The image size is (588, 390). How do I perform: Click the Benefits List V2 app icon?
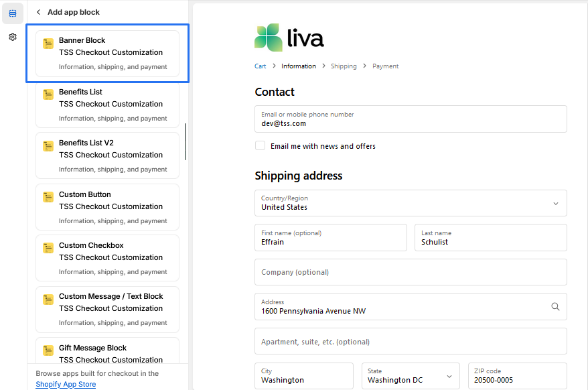click(48, 146)
